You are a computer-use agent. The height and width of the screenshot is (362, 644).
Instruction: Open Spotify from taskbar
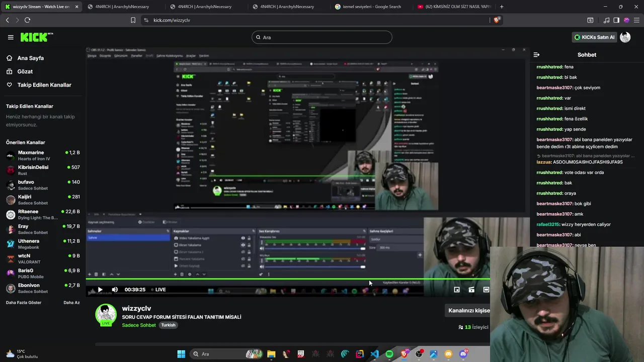[x=389, y=354]
